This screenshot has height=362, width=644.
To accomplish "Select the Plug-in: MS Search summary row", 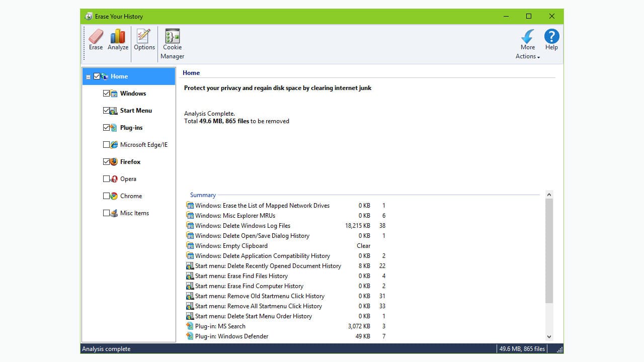I will click(x=220, y=326).
